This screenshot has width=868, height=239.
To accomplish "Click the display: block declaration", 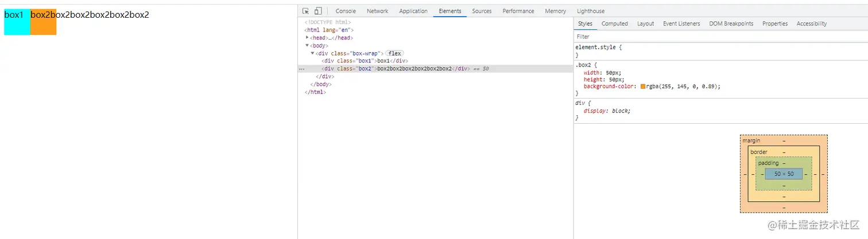I will [607, 111].
